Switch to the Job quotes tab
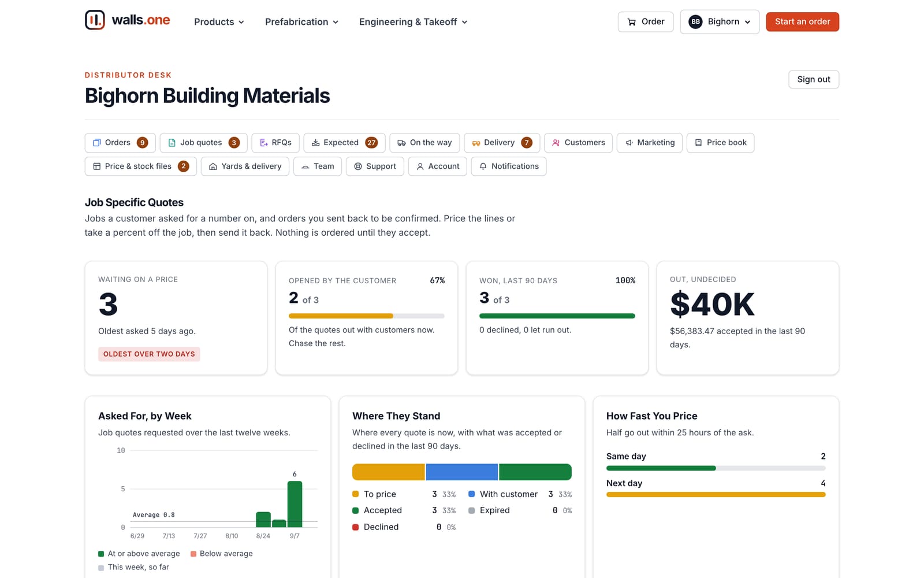The width and height of the screenshot is (924, 578). coord(203,143)
